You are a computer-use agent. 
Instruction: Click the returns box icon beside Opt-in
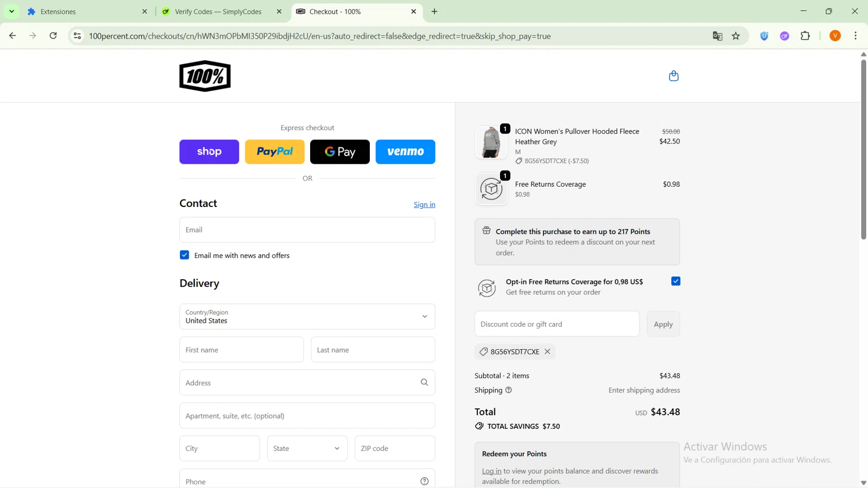pos(487,288)
